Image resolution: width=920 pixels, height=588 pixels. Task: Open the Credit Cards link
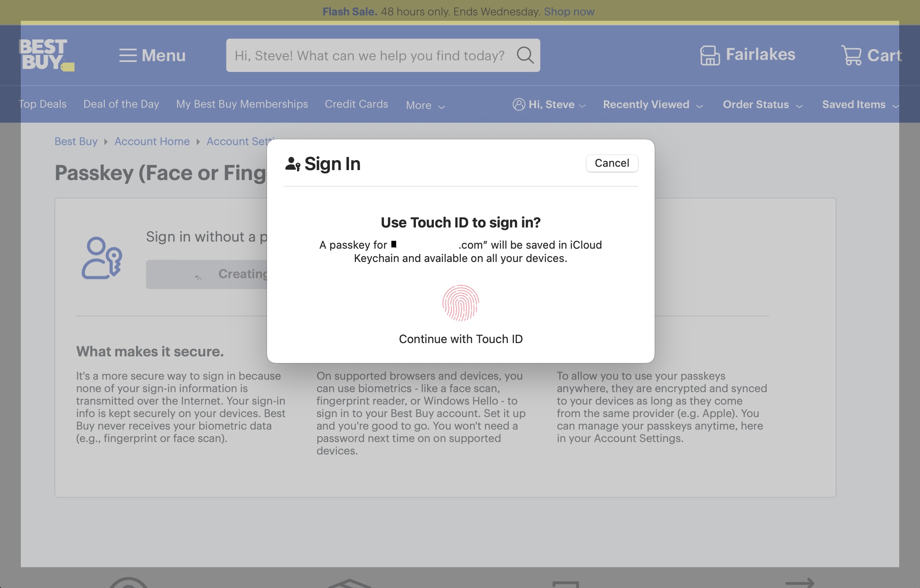(x=356, y=104)
